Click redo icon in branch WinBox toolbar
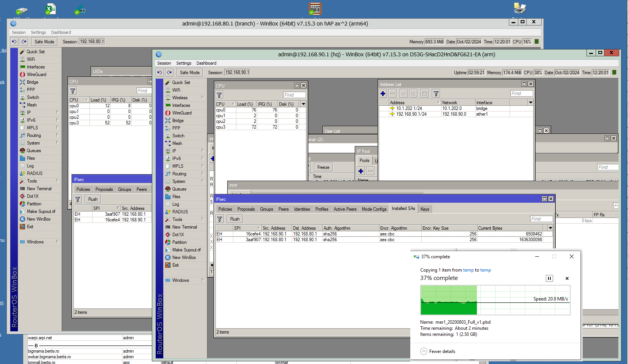 pos(24,41)
